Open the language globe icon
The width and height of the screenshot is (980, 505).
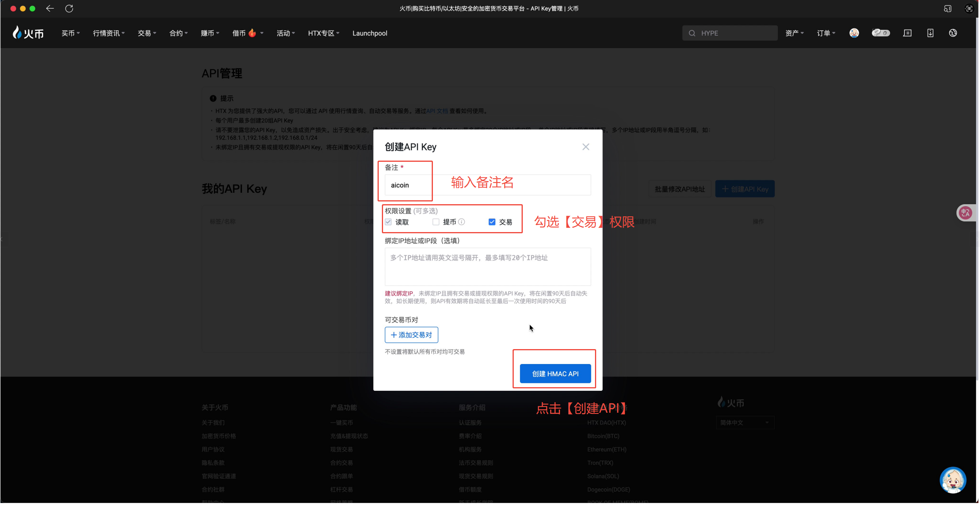[x=953, y=33]
